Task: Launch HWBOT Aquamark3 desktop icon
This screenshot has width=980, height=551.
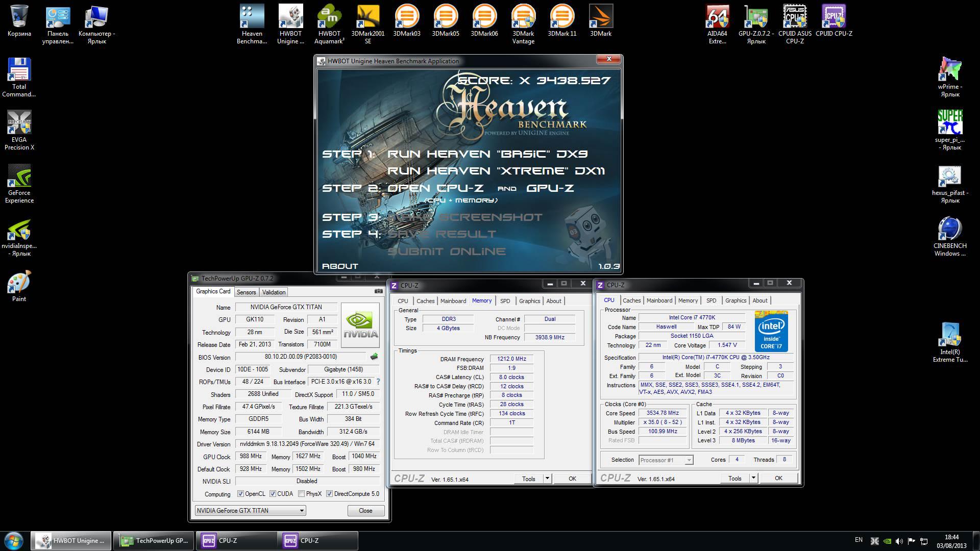Action: pos(329,26)
